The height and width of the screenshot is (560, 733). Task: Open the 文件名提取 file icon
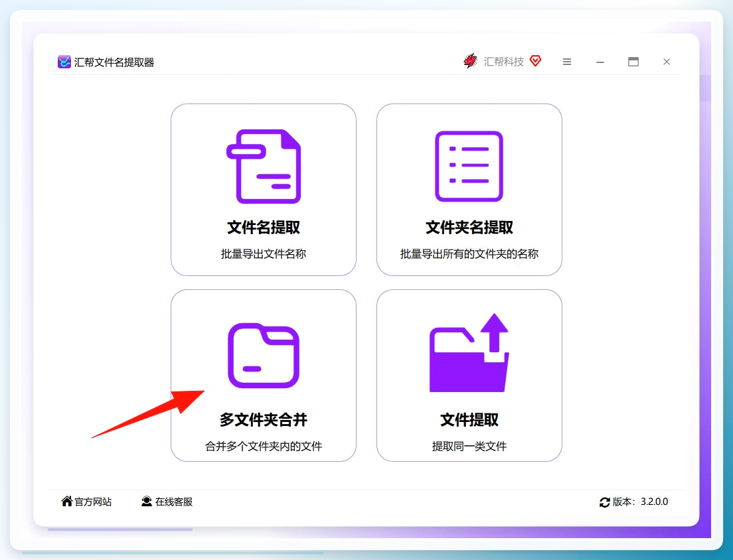[x=264, y=167]
